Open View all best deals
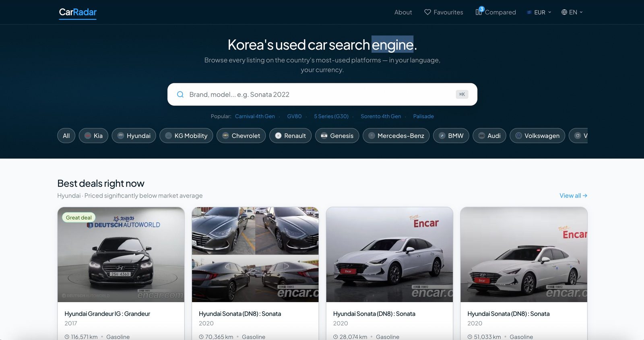This screenshot has height=340, width=644. click(573, 196)
